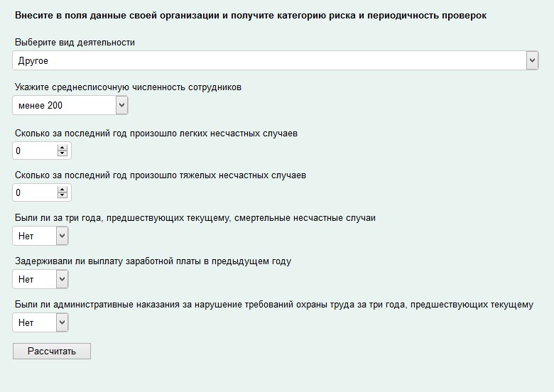Screen dimensions: 554x392
Task: Click the 'Рассчитать' button
Action: [x=52, y=351]
